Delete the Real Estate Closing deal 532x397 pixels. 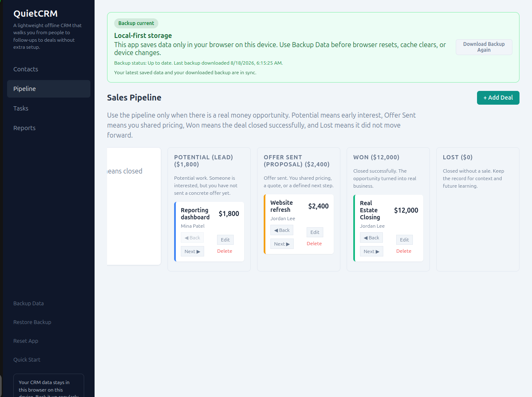pyautogui.click(x=404, y=251)
